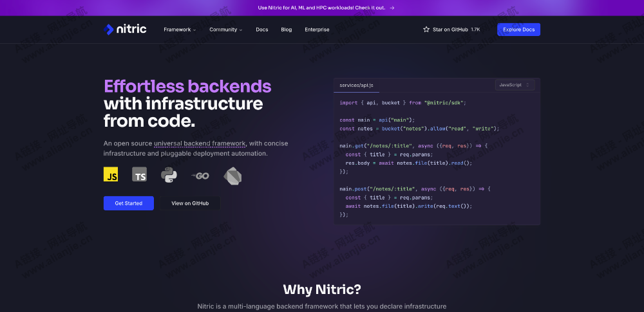
Task: Select the JavaScript language icon
Action: 111,174
